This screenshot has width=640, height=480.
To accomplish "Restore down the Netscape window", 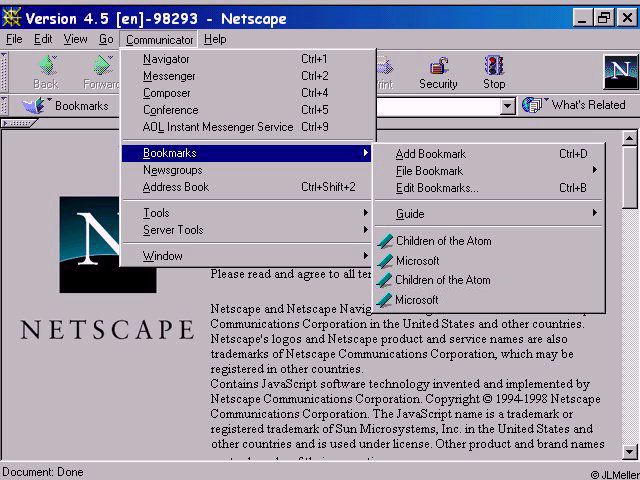I will tap(604, 18).
